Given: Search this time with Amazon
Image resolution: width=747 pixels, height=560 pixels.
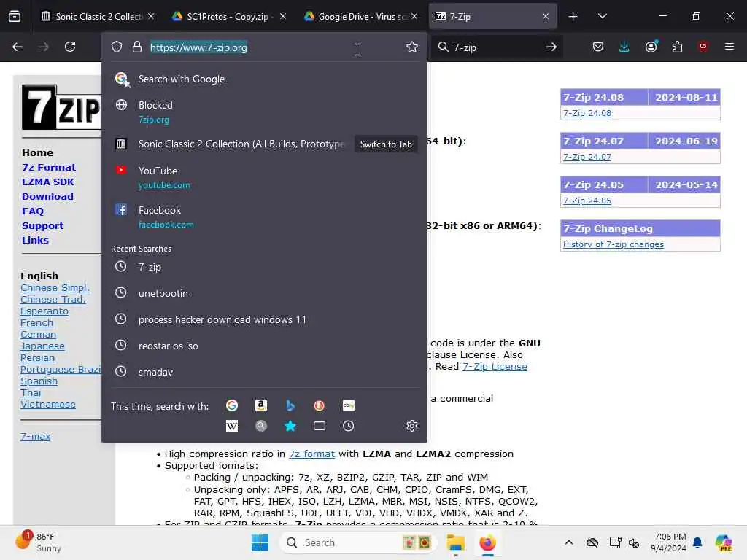Looking at the screenshot, I should tap(260, 405).
